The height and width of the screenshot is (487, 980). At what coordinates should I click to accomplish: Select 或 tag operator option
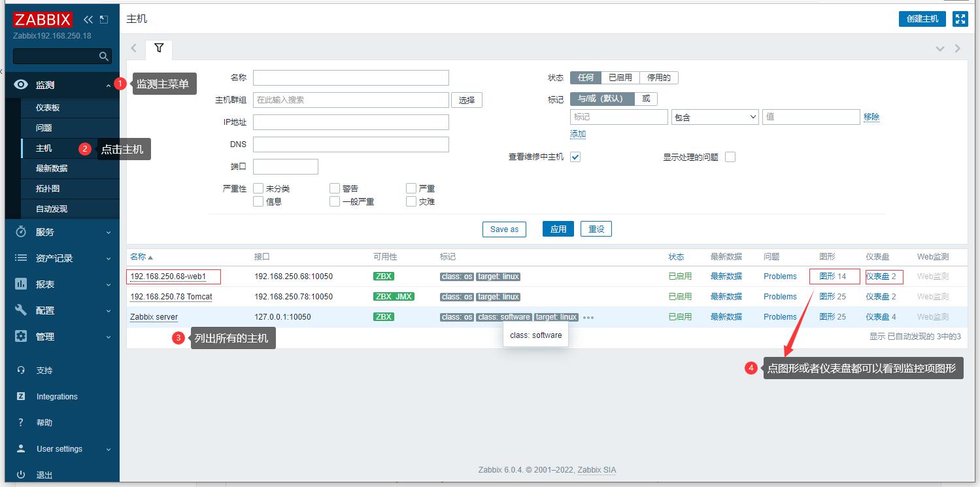tap(646, 99)
